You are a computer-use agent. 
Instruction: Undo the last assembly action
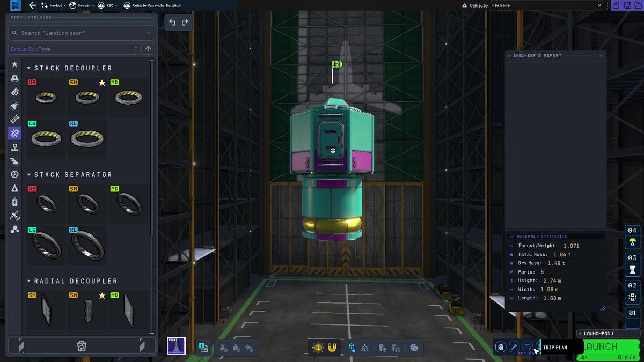[x=172, y=23]
